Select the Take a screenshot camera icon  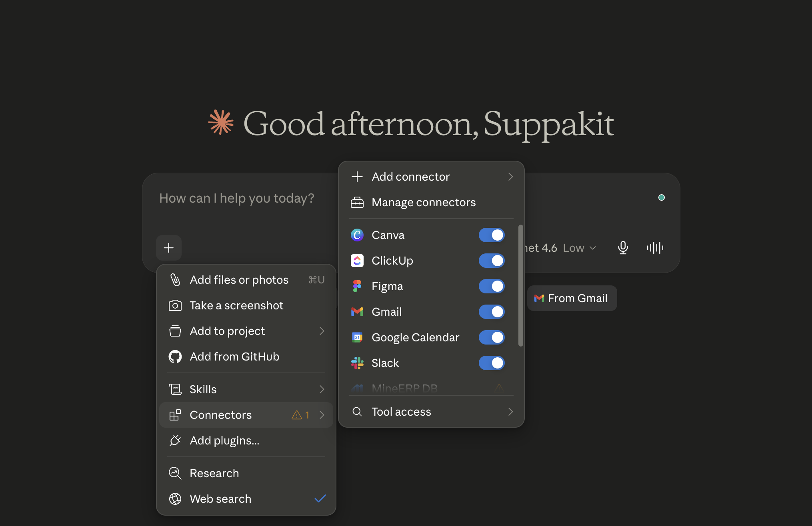pyautogui.click(x=175, y=305)
